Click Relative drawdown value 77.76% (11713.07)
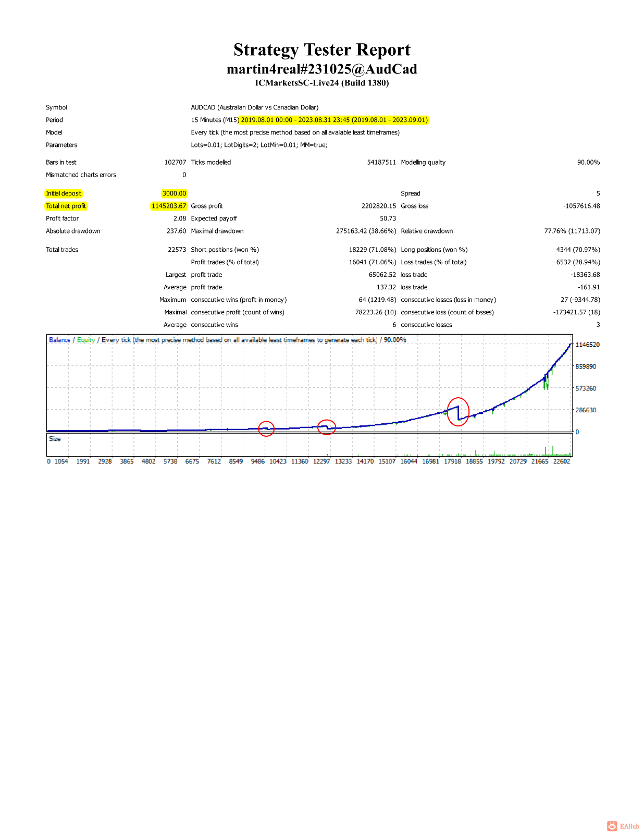Viewport: 644px width, 834px height. click(x=572, y=231)
